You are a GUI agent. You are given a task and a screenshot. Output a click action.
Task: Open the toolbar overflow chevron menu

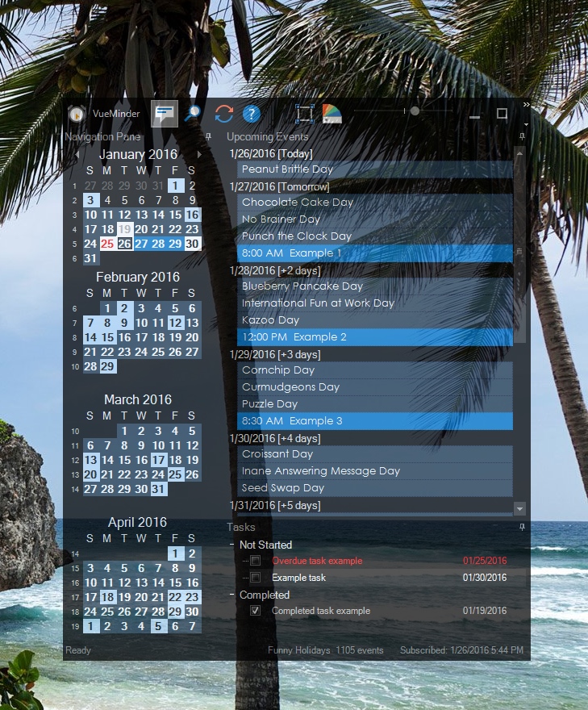click(526, 105)
